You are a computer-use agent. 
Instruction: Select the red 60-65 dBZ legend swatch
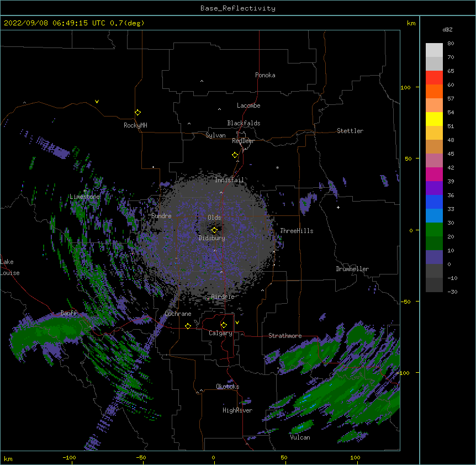[434, 77]
